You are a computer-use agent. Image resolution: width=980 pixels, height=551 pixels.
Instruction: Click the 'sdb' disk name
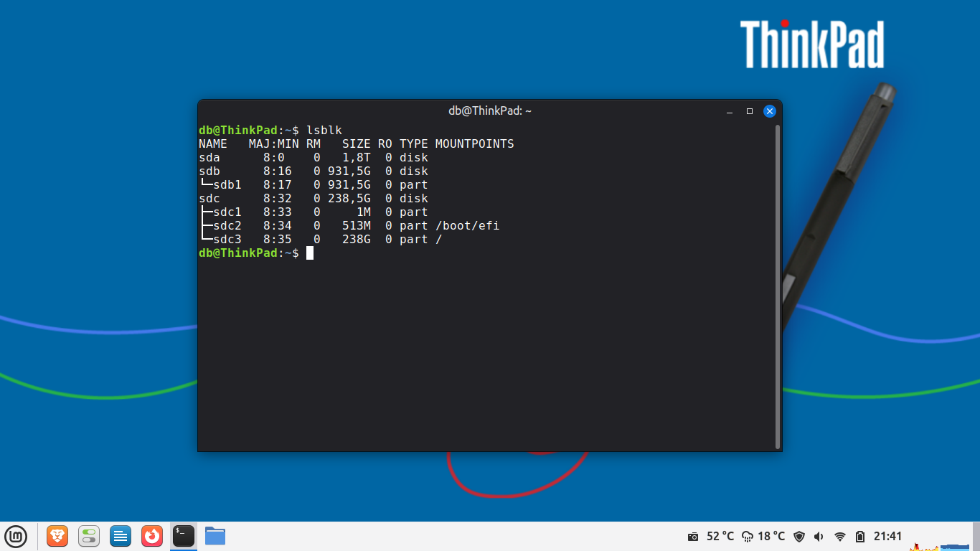coord(209,171)
